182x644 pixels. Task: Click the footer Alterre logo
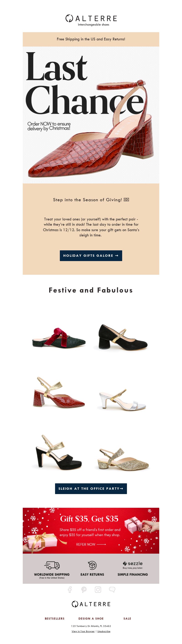coord(91,604)
